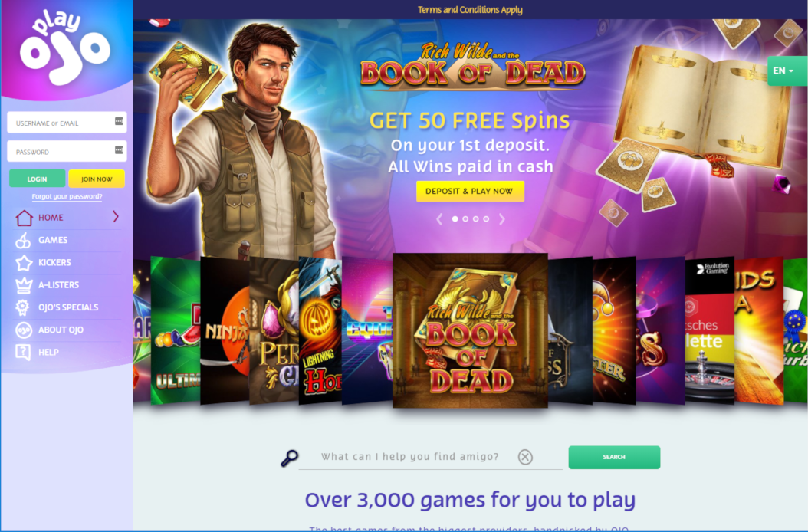
Task: Click the cherries icon beside Games
Action: 23,240
